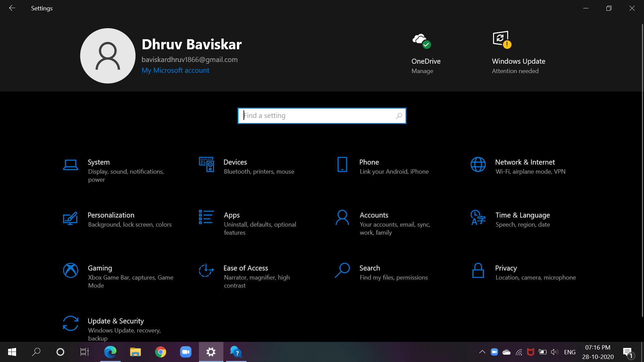The height and width of the screenshot is (362, 644).
Task: Click 'Location, camera, microphone' description
Action: pyautogui.click(x=536, y=277)
